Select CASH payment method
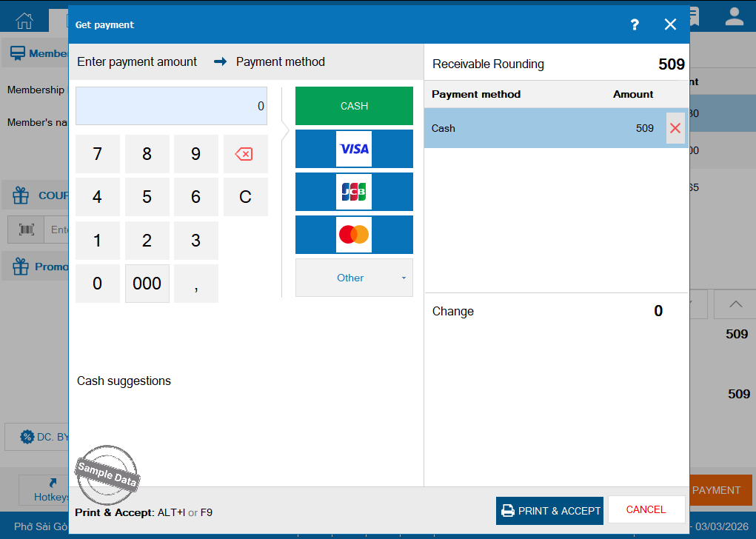This screenshot has width=756, height=539. pos(354,106)
